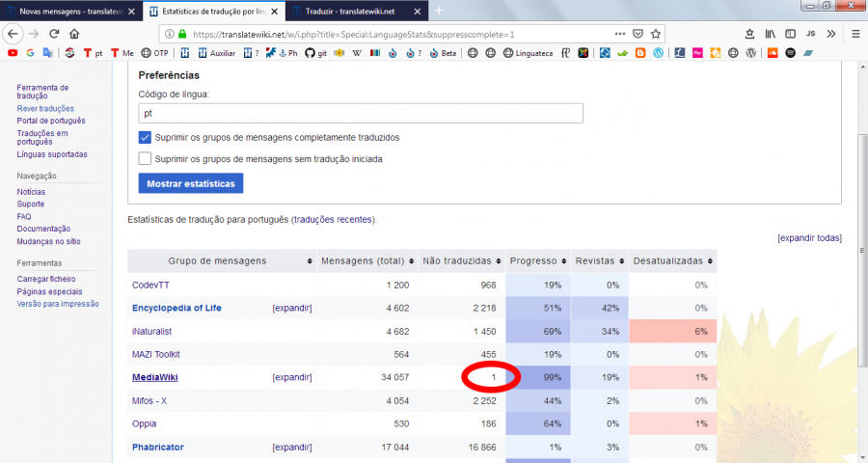Image resolution: width=868 pixels, height=463 pixels.
Task: Open the 'Linguateca' bookmark
Action: click(x=528, y=53)
